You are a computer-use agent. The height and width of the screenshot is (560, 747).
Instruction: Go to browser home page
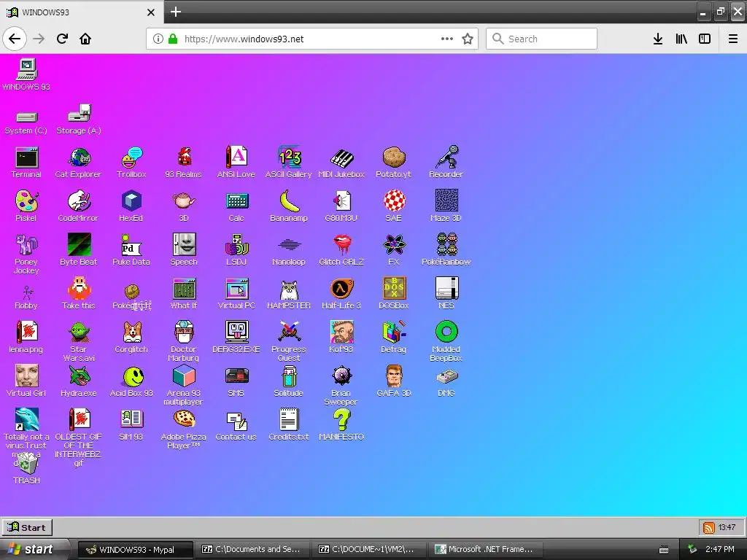(85, 39)
